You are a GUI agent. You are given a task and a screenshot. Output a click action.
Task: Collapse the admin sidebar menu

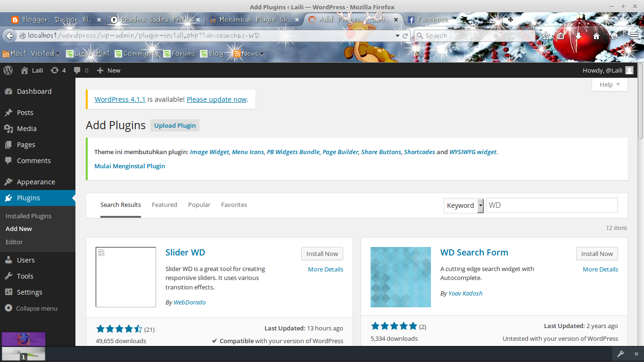coord(31,308)
